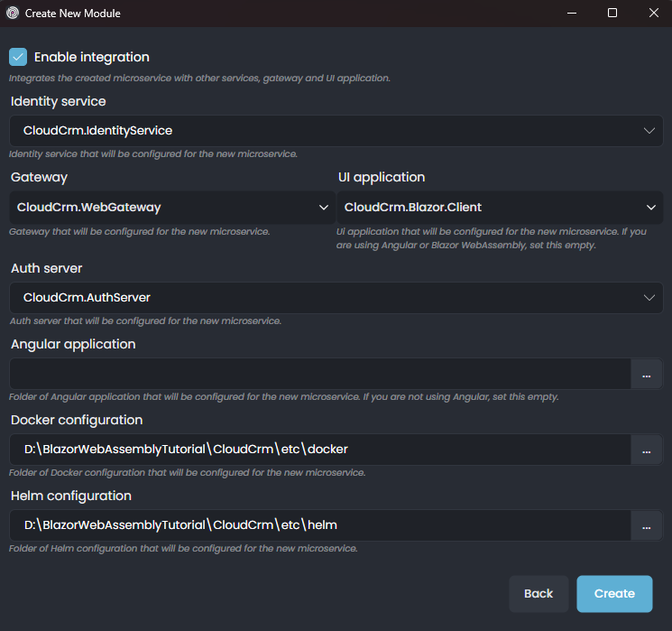Screen dimensions: 672x631
Task: Browse for Angular application folder
Action: pos(646,374)
